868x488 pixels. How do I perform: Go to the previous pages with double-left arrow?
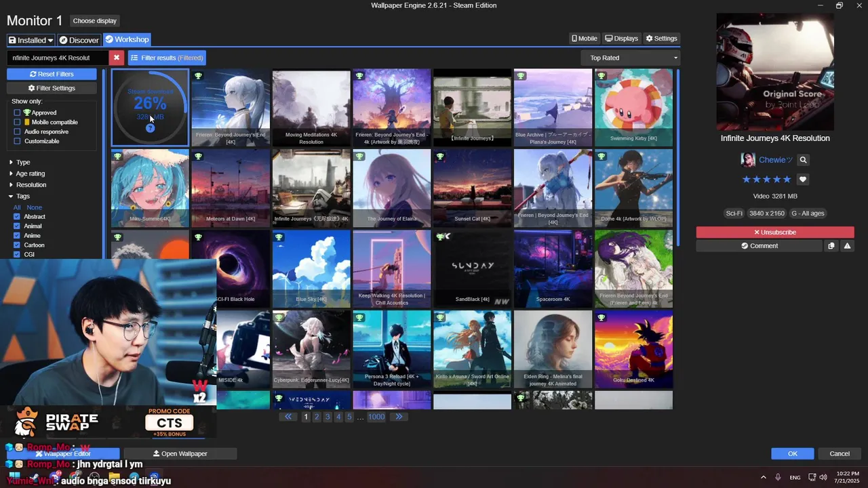(x=288, y=417)
